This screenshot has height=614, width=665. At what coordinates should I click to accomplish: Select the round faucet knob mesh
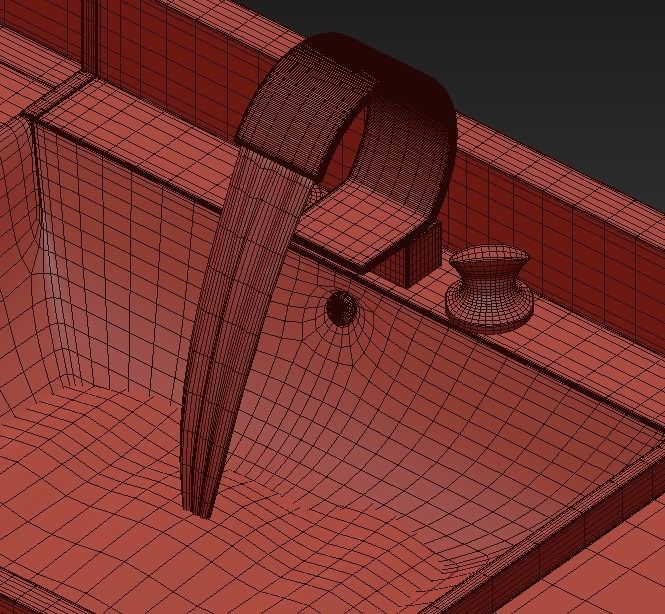(x=489, y=289)
